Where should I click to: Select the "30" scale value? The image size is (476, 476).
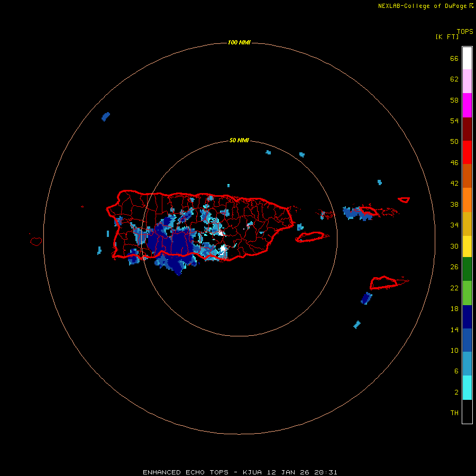[454, 246]
